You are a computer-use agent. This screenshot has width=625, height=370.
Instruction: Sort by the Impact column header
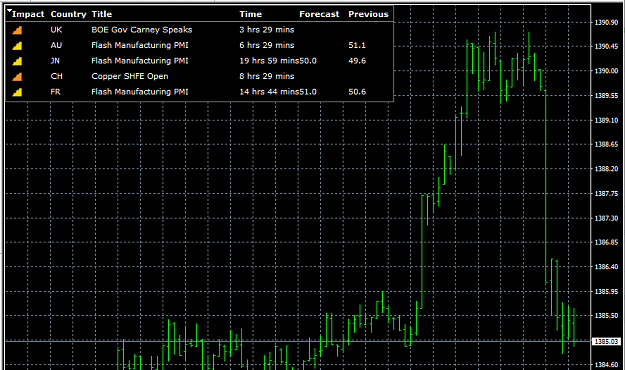pos(28,14)
